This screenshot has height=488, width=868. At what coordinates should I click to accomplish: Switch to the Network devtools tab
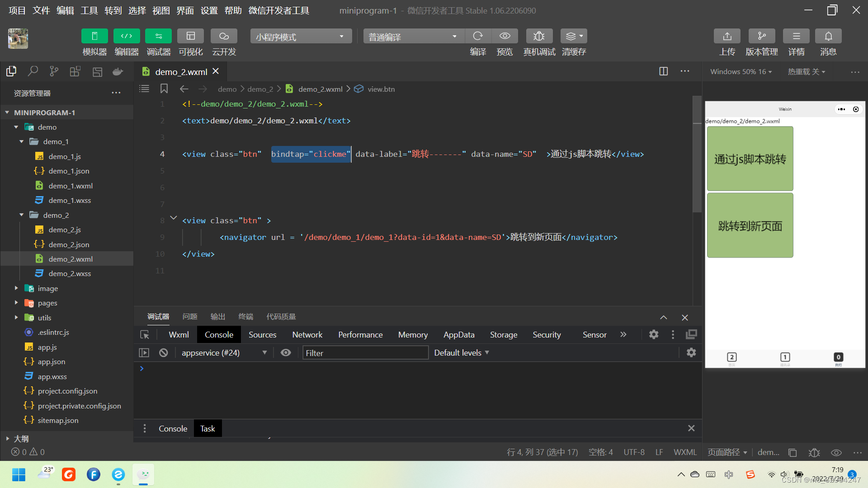point(307,335)
